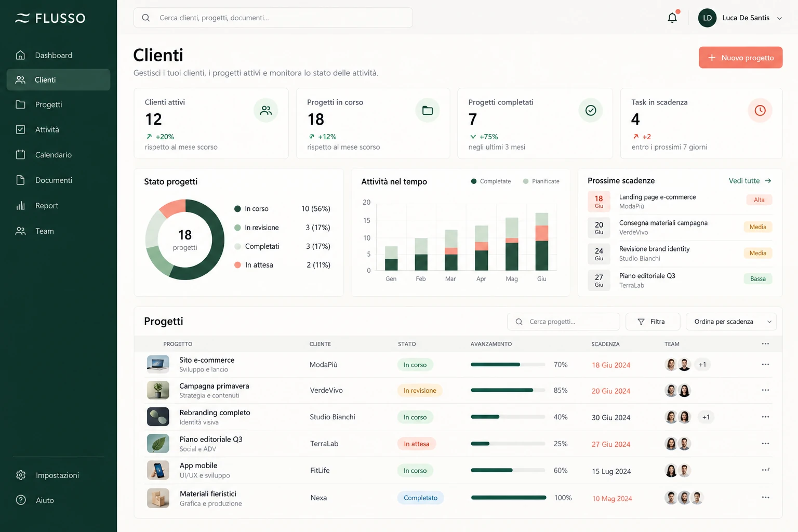The image size is (798, 532).
Task: Click the Sito e-commerce progress bar
Action: click(508, 365)
